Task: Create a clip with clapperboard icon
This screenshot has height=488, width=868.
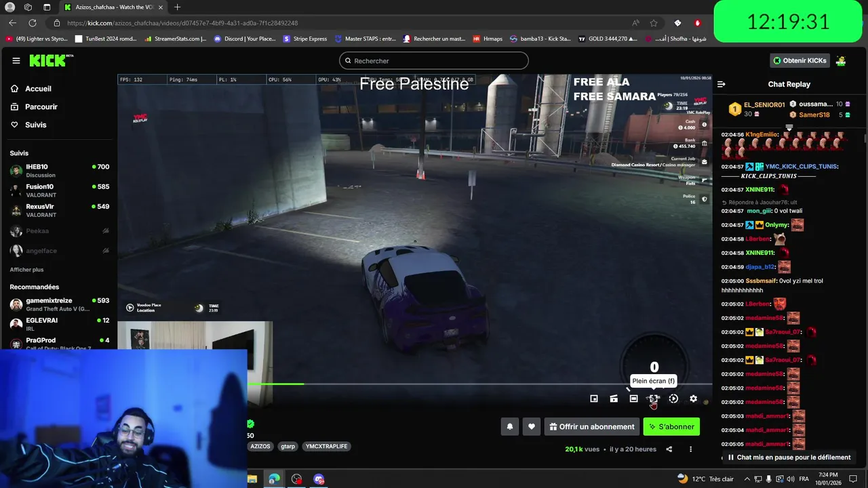Action: (614, 399)
